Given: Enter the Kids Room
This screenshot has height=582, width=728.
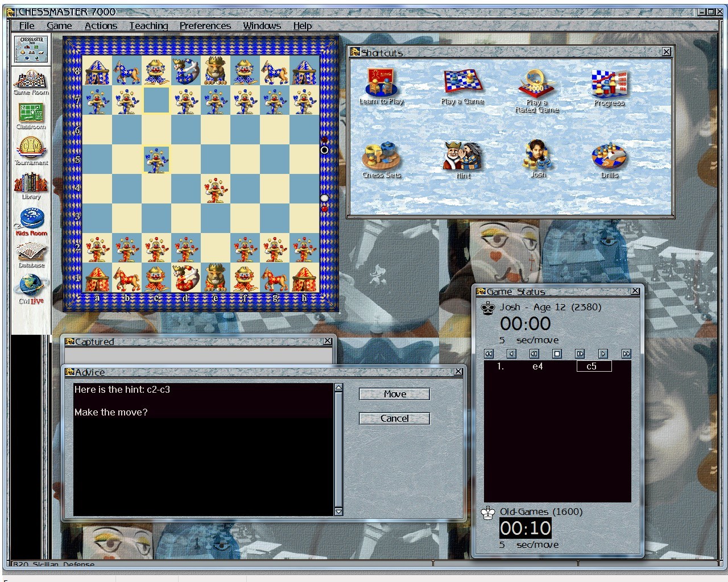Looking at the screenshot, I should pos(31,222).
